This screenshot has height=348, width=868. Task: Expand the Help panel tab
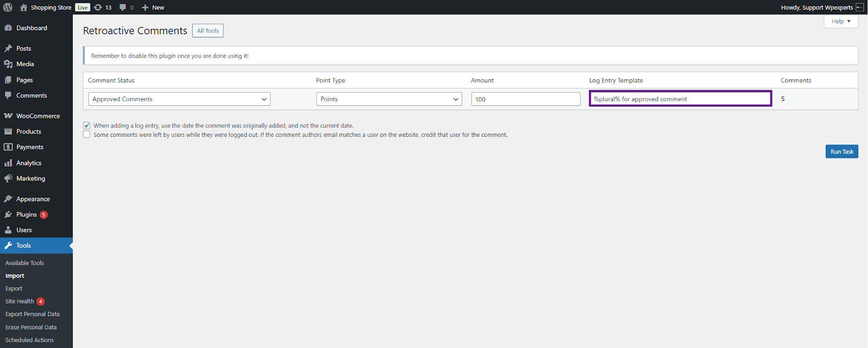coord(840,22)
